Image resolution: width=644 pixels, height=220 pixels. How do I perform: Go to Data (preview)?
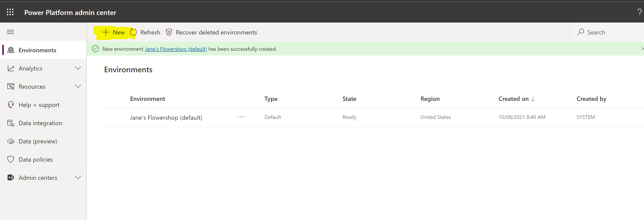(x=43, y=141)
